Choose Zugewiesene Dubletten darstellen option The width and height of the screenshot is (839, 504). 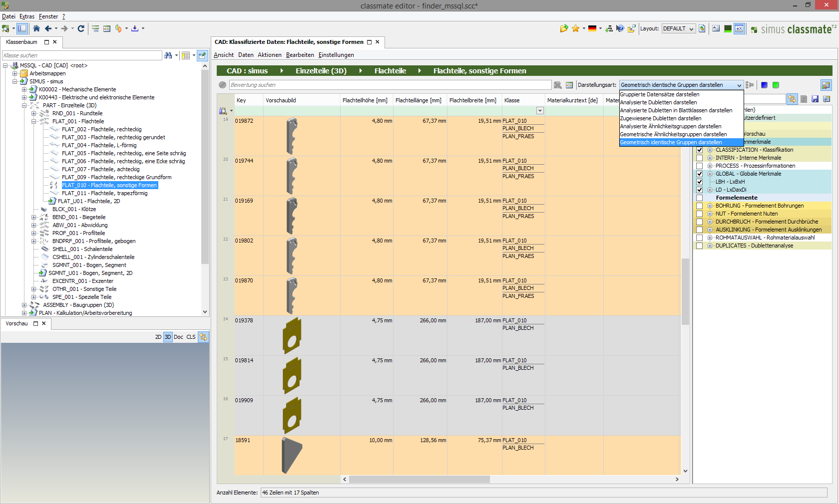[681, 118]
